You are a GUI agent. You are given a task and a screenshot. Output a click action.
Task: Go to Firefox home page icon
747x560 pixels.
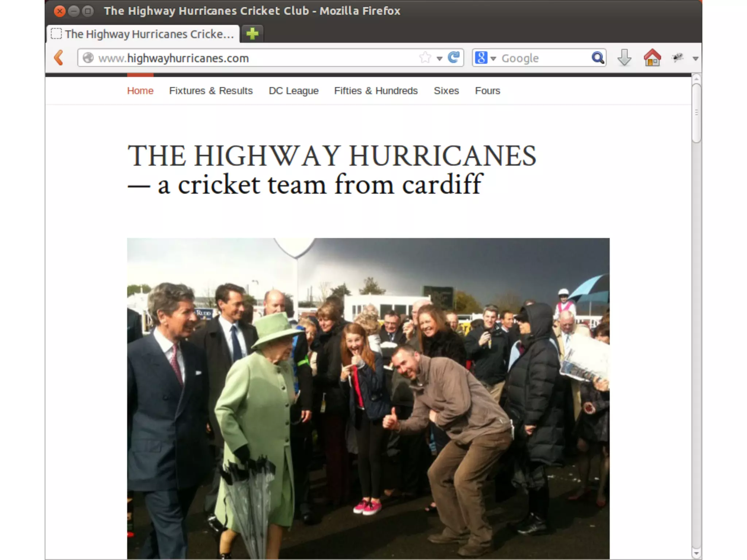click(x=652, y=58)
